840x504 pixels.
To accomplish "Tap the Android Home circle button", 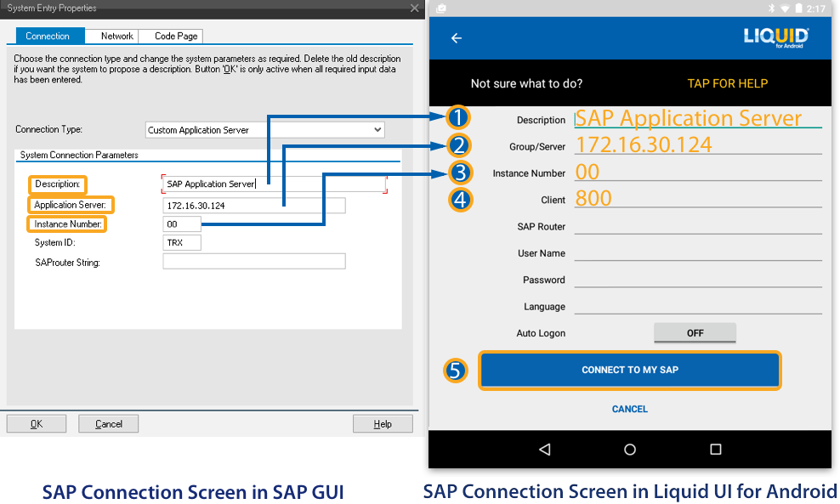I will pyautogui.click(x=630, y=449).
